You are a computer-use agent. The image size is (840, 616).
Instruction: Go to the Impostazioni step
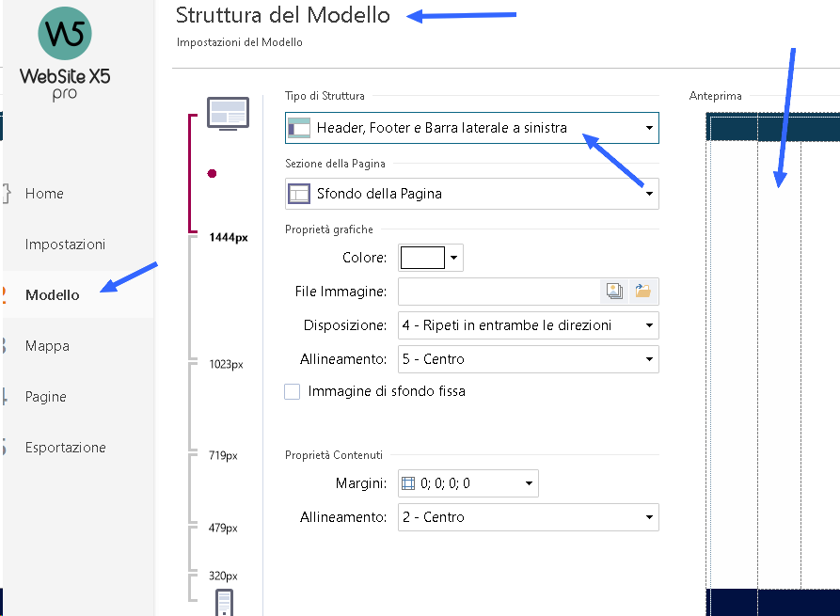65,245
